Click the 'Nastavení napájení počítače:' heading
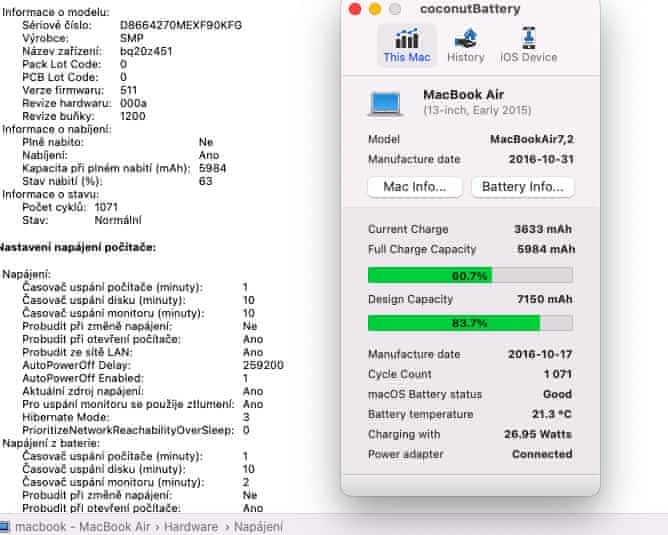The image size is (668, 535). click(x=78, y=247)
